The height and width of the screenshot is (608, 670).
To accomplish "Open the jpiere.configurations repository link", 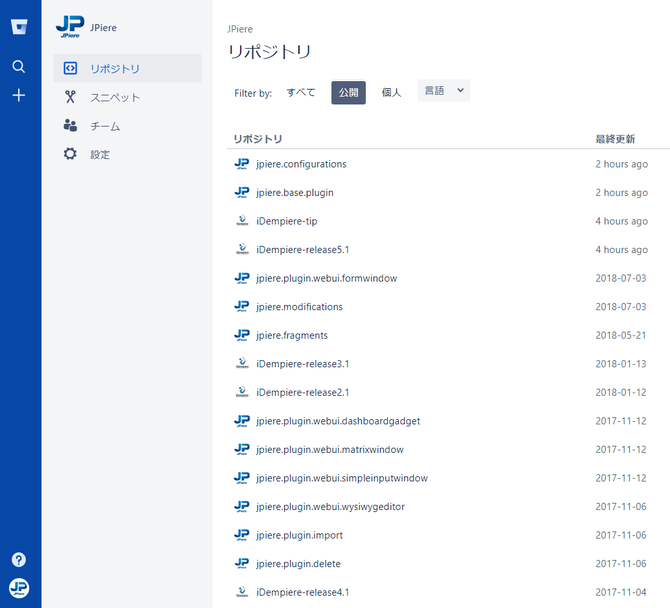I will pyautogui.click(x=301, y=164).
